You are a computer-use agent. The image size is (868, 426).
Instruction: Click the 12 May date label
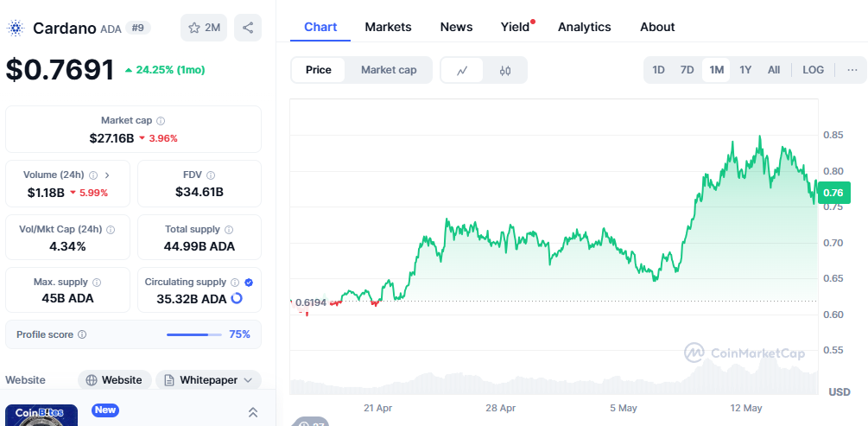[x=746, y=408]
